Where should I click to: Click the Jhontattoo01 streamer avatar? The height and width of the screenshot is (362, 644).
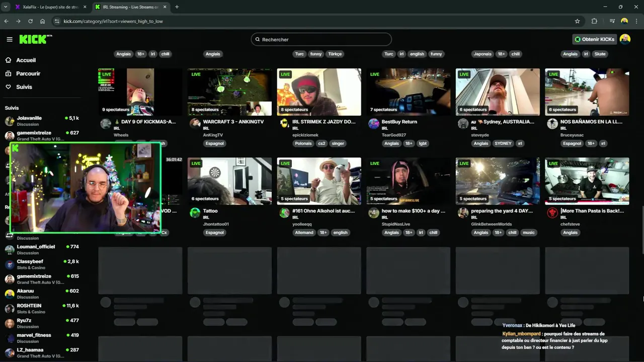(195, 213)
